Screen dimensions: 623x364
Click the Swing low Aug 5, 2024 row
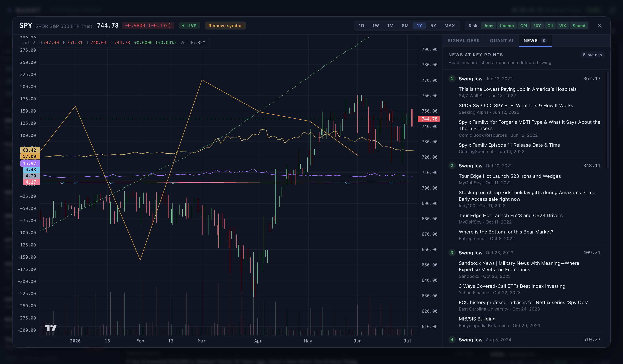pos(524,339)
